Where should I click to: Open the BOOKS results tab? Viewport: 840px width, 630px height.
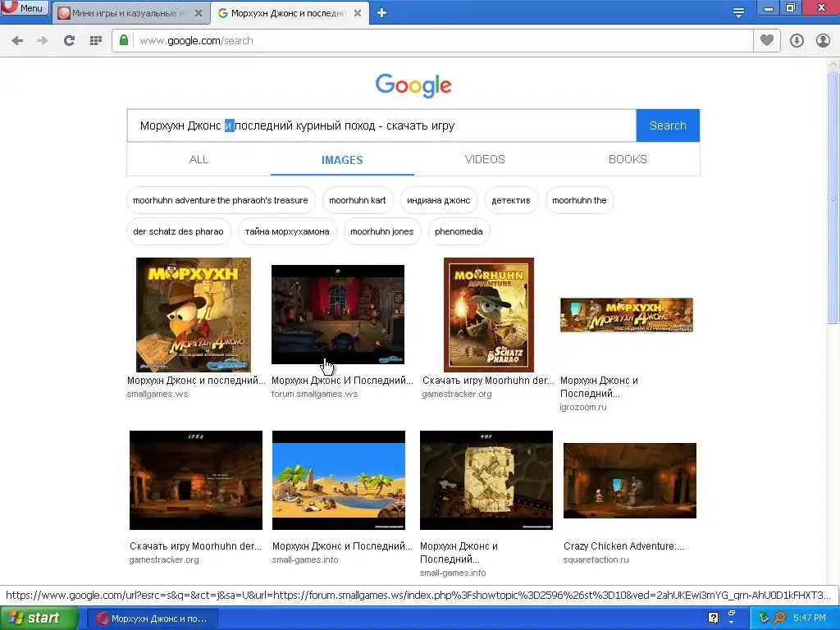click(628, 160)
